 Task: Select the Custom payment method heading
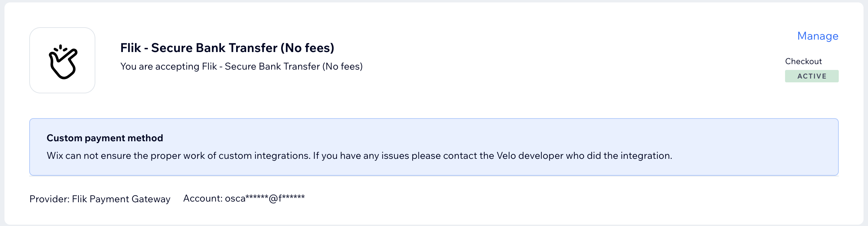pos(105,138)
